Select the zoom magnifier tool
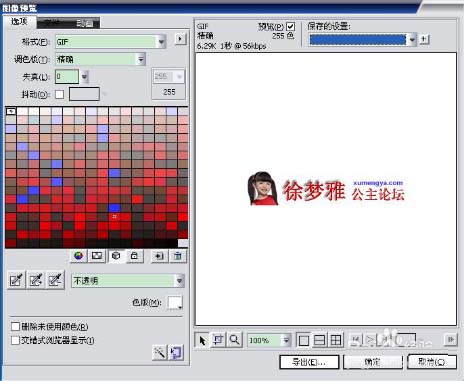This screenshot has height=381, width=464. pyautogui.click(x=235, y=340)
